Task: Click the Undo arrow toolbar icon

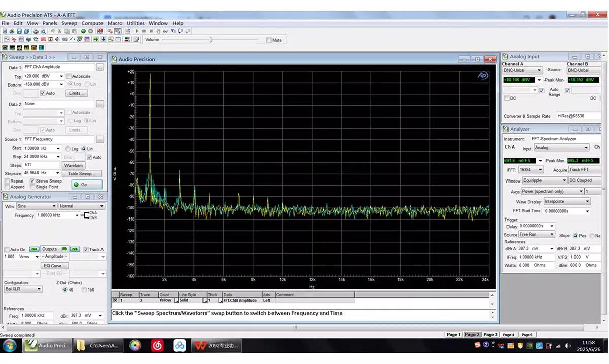Action: pyautogui.click(x=53, y=31)
